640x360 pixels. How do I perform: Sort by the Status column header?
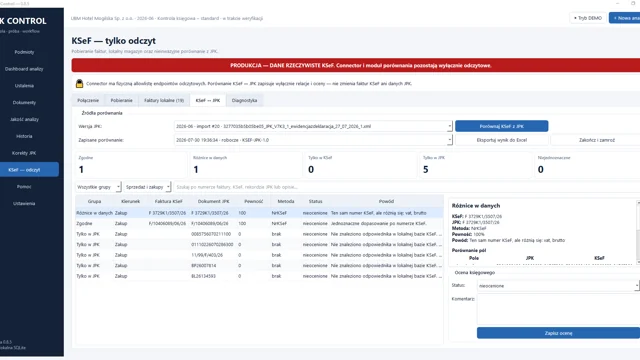tap(316, 201)
